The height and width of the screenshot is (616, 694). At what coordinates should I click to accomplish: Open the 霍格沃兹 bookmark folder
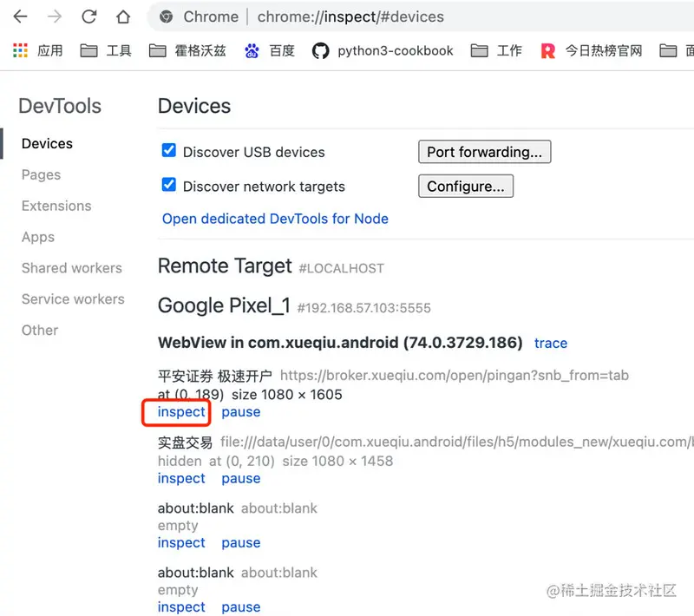(x=187, y=50)
